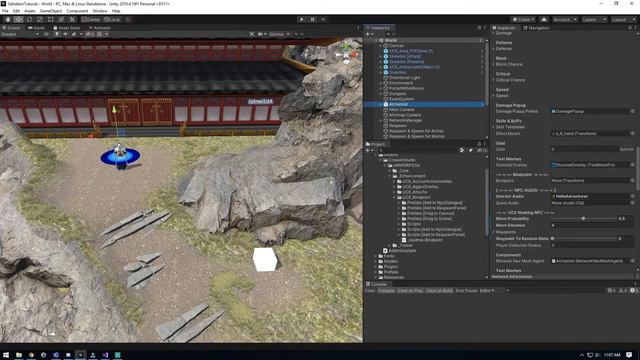Open the Assets menu
The image size is (640, 360).
pos(30,11)
